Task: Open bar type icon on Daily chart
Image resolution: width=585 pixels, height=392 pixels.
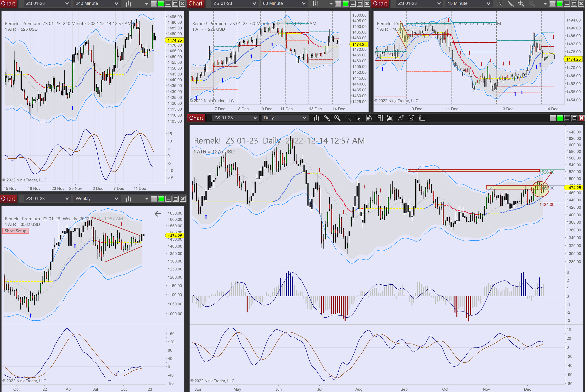Action: pos(316,118)
